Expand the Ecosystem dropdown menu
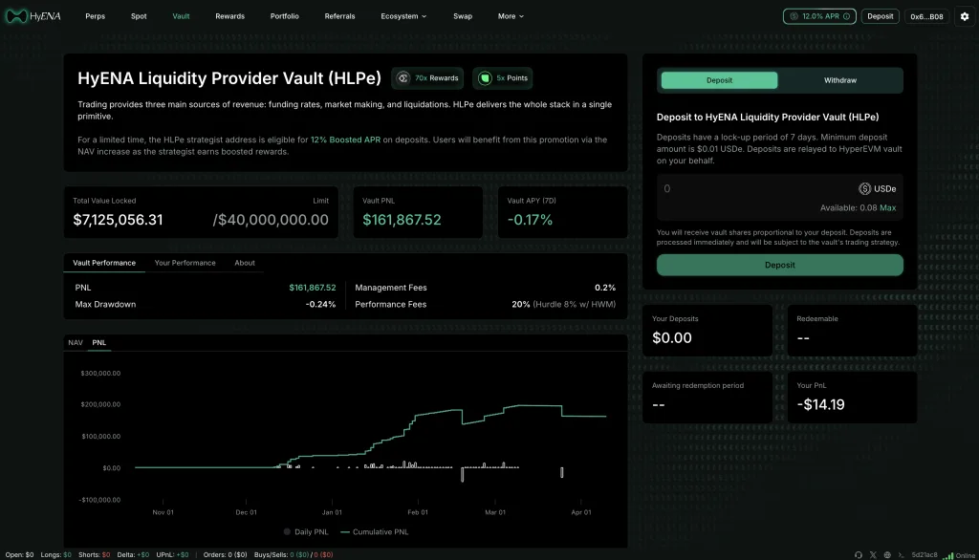The height and width of the screenshot is (560, 979). 403,16
